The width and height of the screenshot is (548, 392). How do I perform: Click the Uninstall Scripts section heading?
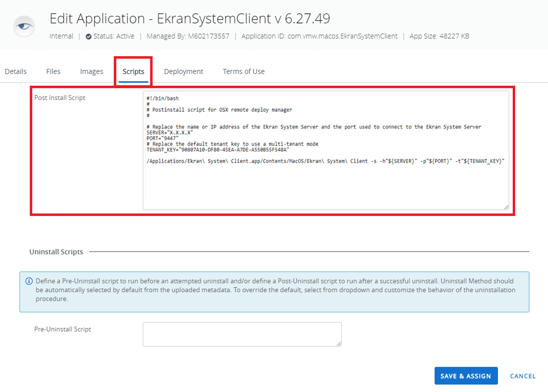[x=56, y=252]
